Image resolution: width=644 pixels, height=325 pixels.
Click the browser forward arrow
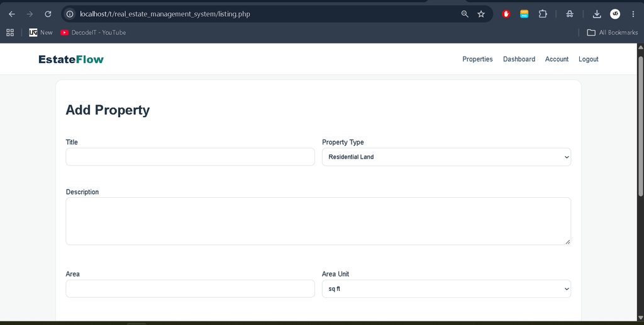(x=30, y=14)
